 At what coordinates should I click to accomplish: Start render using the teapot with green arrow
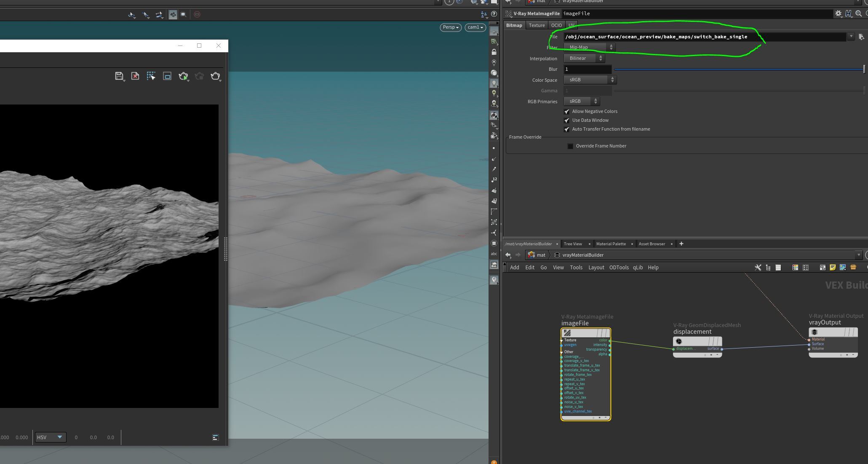point(183,76)
